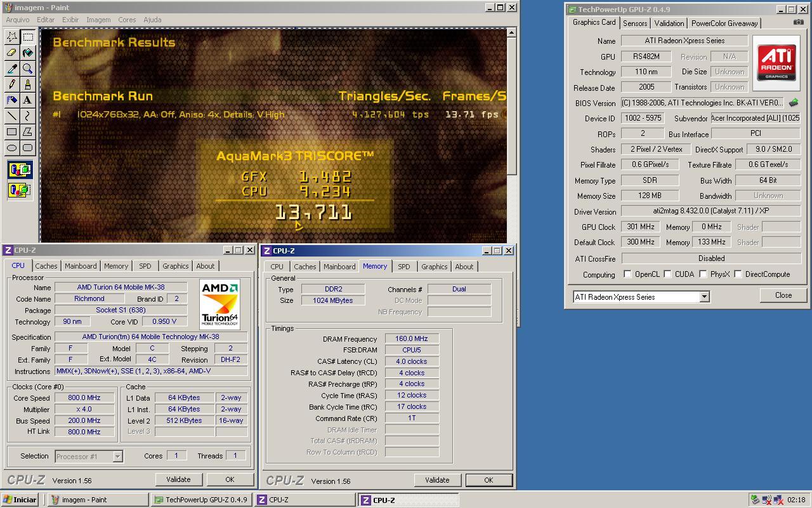Select the Airbrush spray tool
Screen dimensions: 812x508
pos(12,100)
